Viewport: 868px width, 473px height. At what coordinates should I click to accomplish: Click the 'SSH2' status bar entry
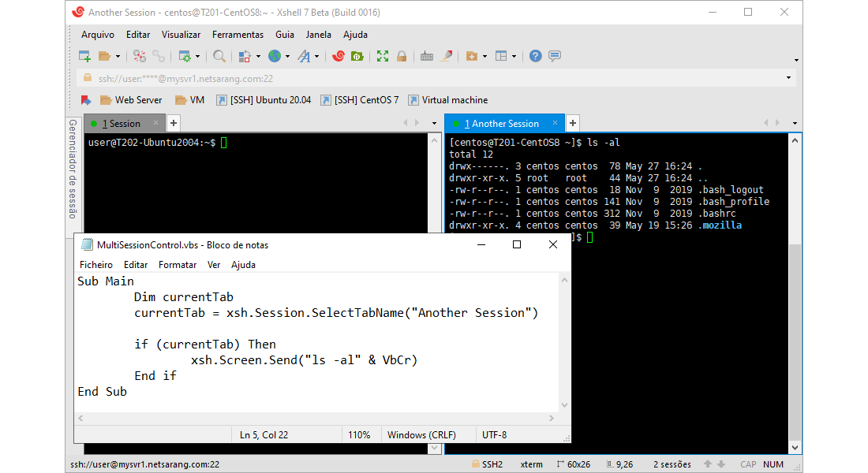pyautogui.click(x=487, y=464)
